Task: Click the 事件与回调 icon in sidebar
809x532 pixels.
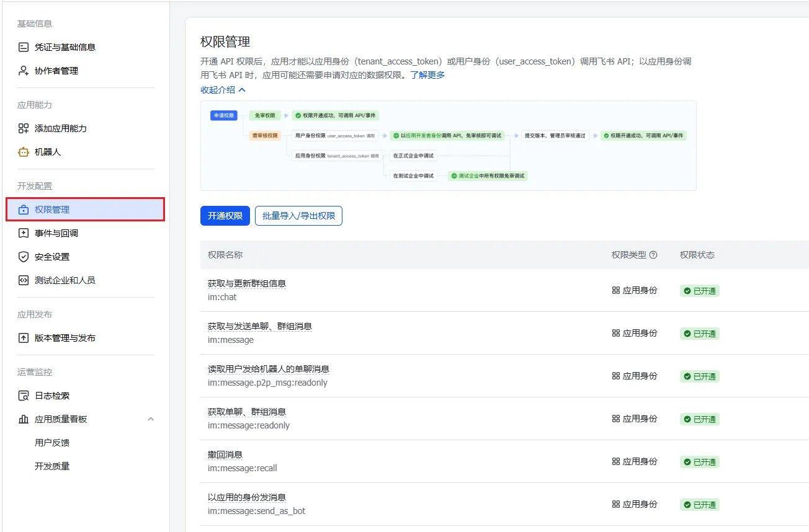Action: [x=24, y=233]
